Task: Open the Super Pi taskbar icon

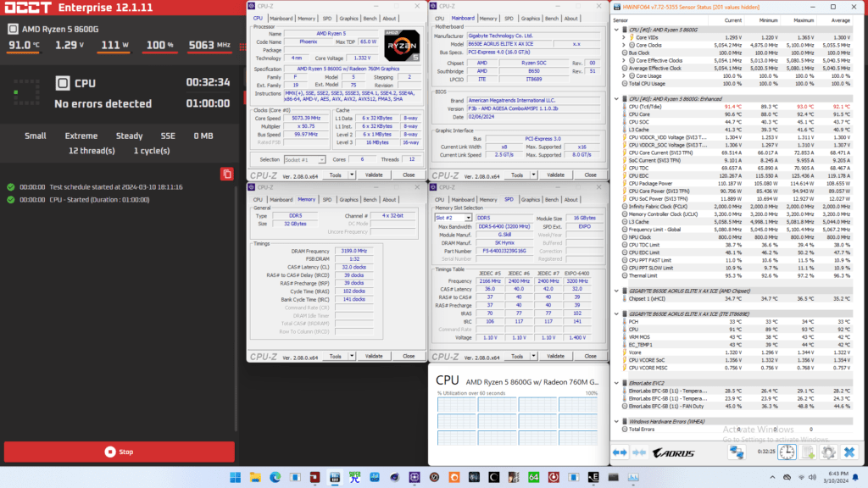Action: 355,478
